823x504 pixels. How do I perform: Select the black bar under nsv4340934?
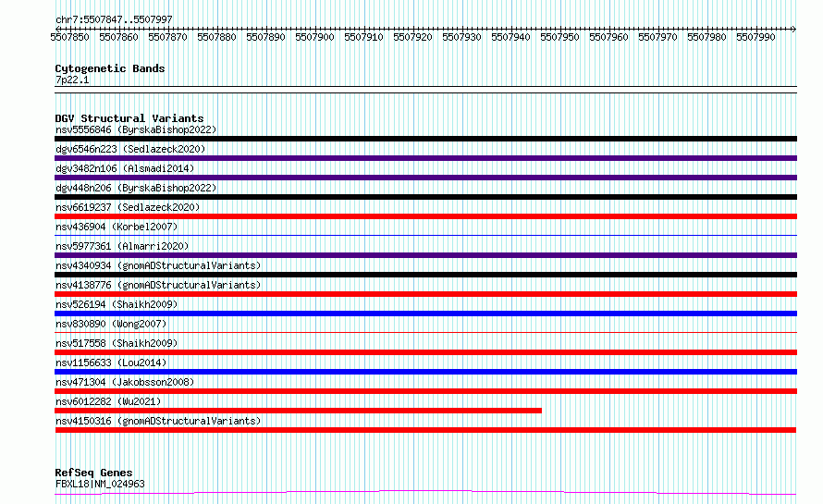[425, 275]
